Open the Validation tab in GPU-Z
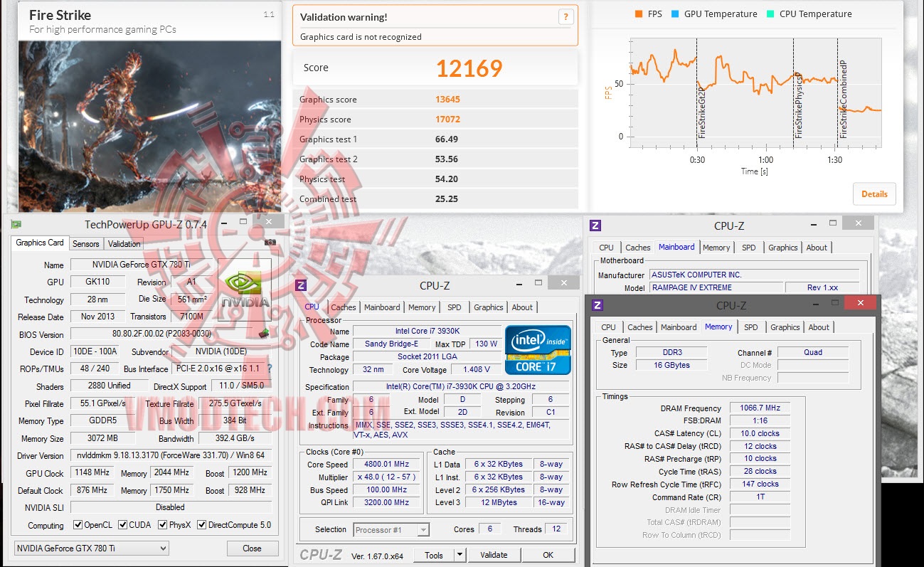 [124, 244]
